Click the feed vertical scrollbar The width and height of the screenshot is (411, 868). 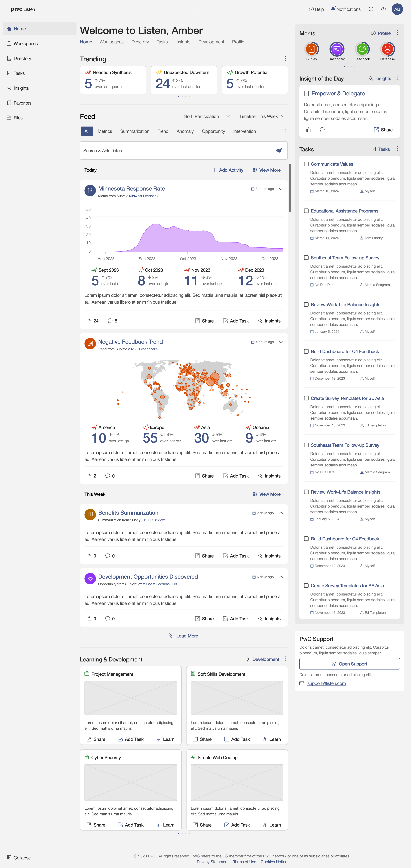point(290,188)
